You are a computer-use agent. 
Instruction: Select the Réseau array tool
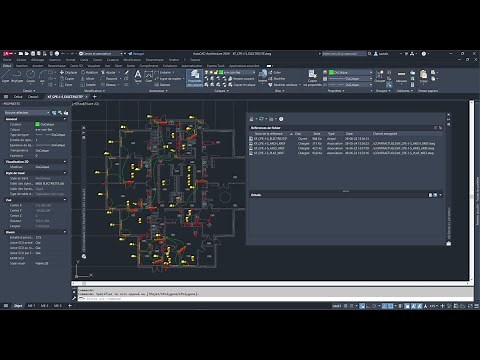pyautogui.click(x=108, y=85)
